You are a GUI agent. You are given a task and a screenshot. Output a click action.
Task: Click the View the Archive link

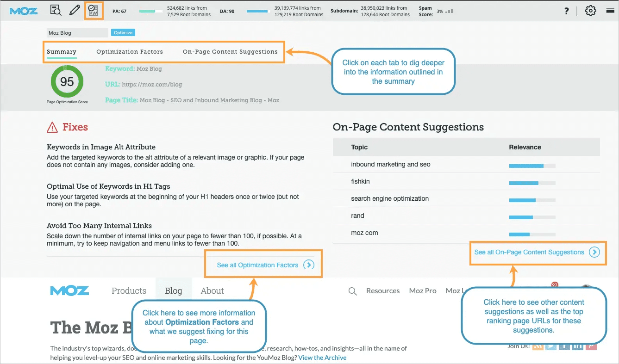[322, 358]
